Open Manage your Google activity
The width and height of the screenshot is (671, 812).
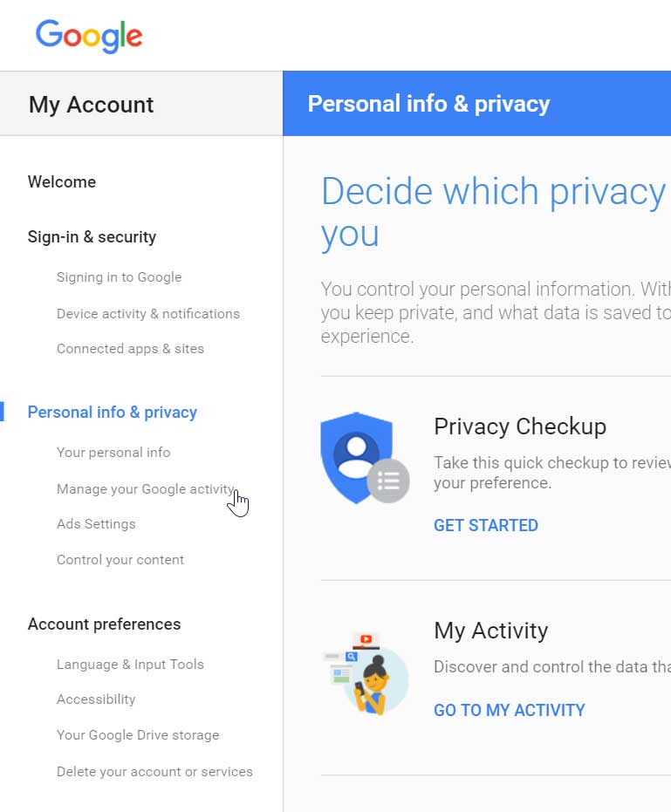[146, 488]
